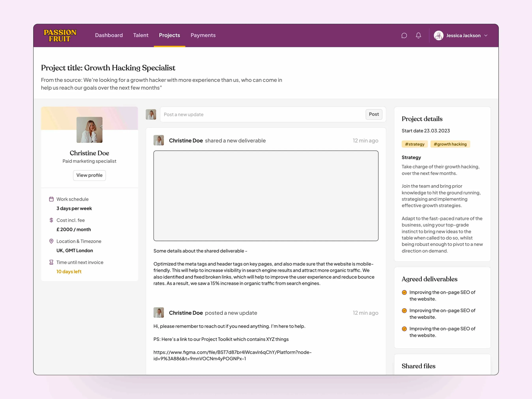Click the Post button

pyautogui.click(x=374, y=114)
